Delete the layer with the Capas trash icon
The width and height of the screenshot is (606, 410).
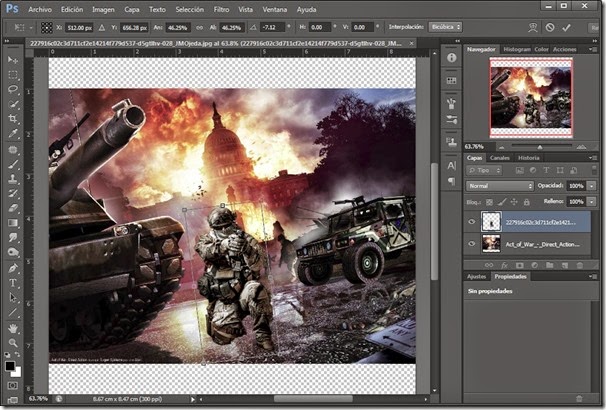pos(580,265)
